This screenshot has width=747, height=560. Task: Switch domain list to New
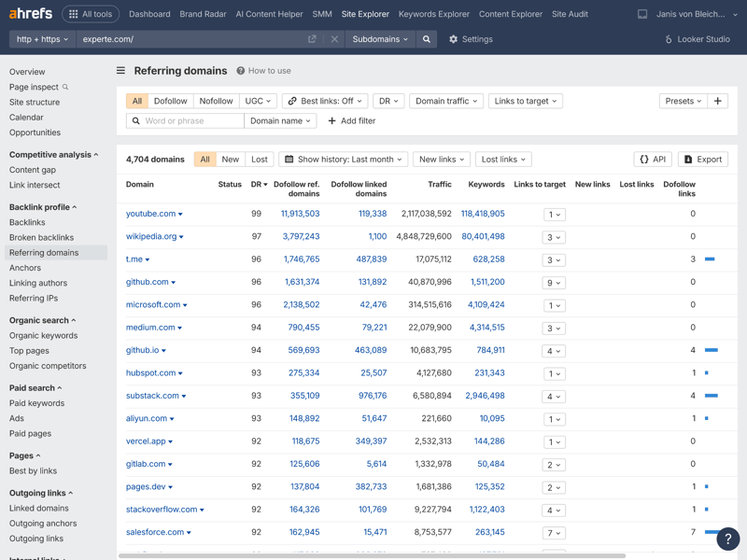coord(230,160)
